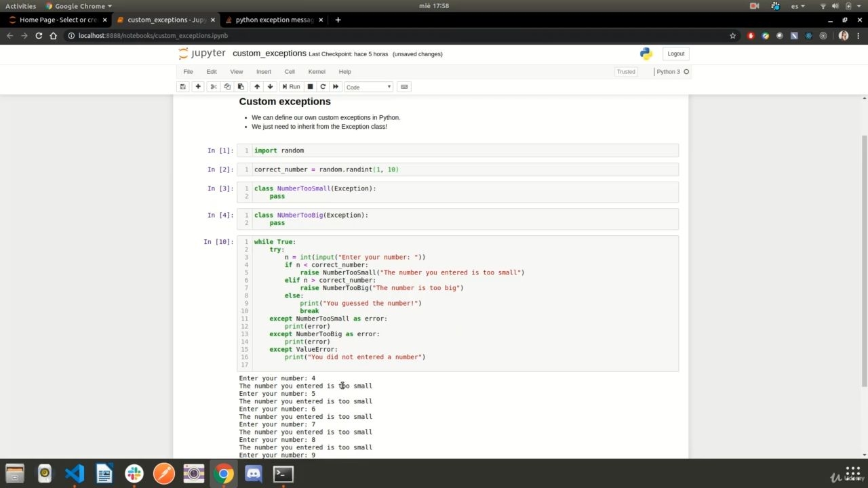The width and height of the screenshot is (868, 488).
Task: Close the Home Page browser tab
Action: click(x=104, y=20)
